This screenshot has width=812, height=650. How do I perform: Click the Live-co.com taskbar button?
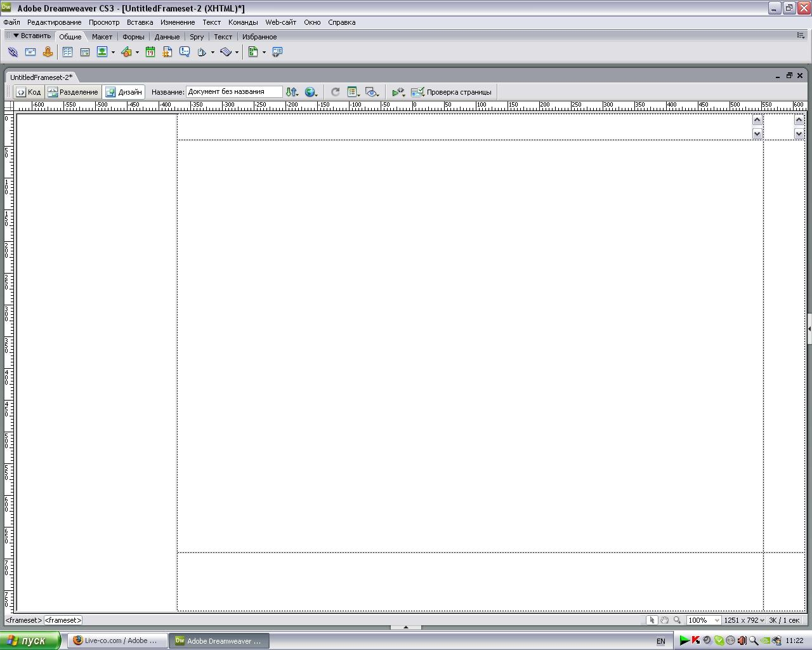pyautogui.click(x=117, y=640)
